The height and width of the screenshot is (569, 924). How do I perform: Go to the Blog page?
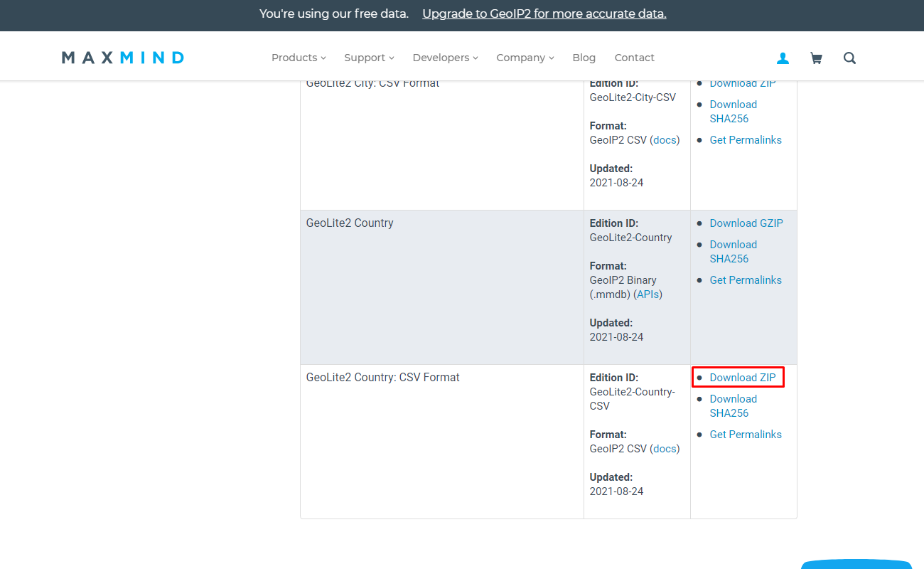point(584,58)
